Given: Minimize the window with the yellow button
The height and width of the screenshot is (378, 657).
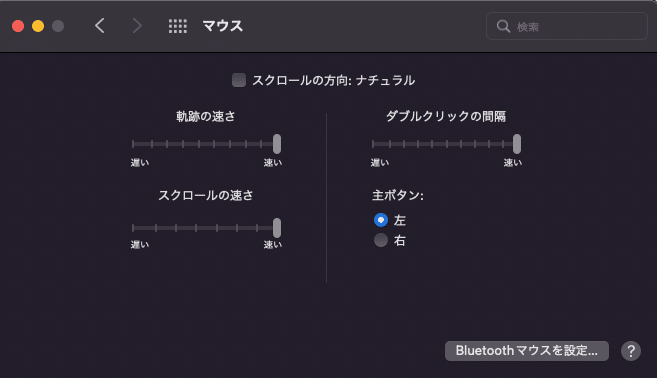Looking at the screenshot, I should (38, 26).
